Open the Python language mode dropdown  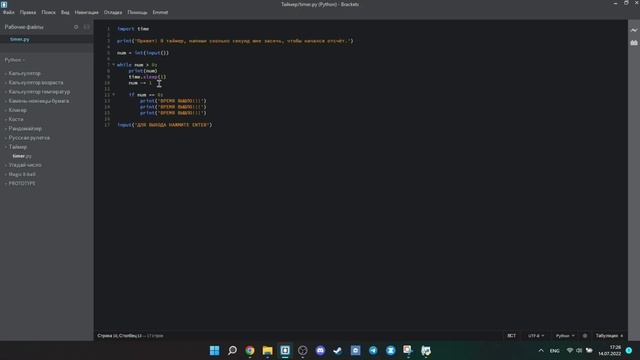tap(565, 336)
